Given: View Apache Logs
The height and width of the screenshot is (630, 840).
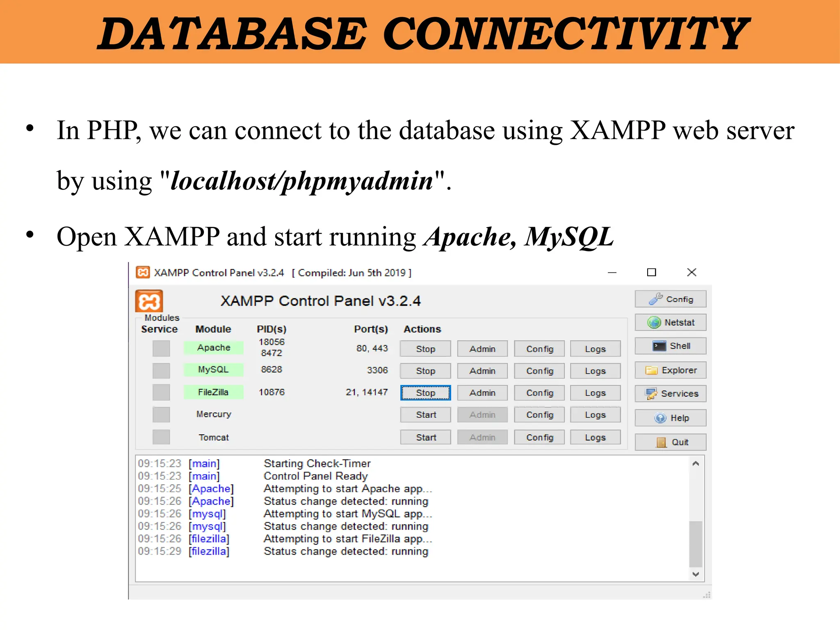Looking at the screenshot, I should pyautogui.click(x=595, y=349).
